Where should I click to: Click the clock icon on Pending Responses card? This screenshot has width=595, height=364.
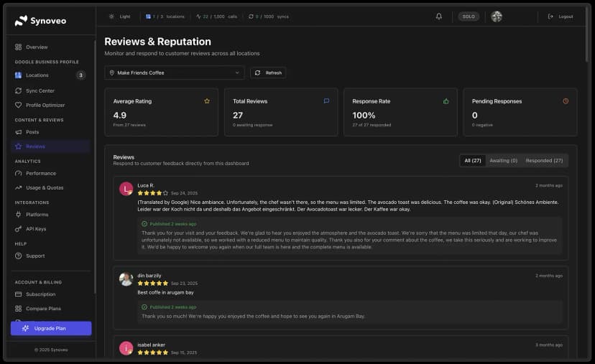pos(566,101)
